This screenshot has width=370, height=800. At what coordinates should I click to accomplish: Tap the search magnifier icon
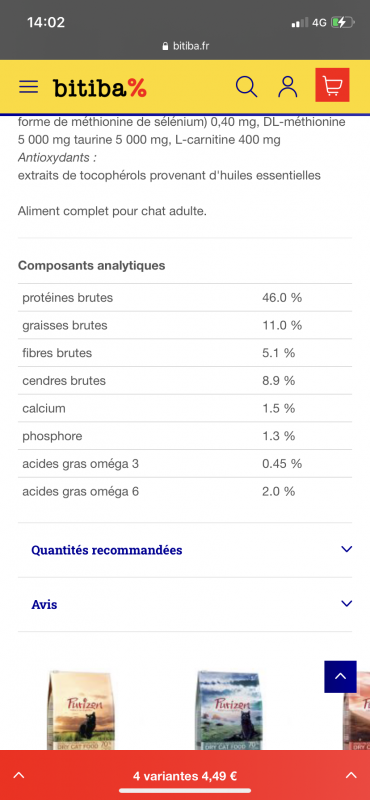pyautogui.click(x=246, y=86)
